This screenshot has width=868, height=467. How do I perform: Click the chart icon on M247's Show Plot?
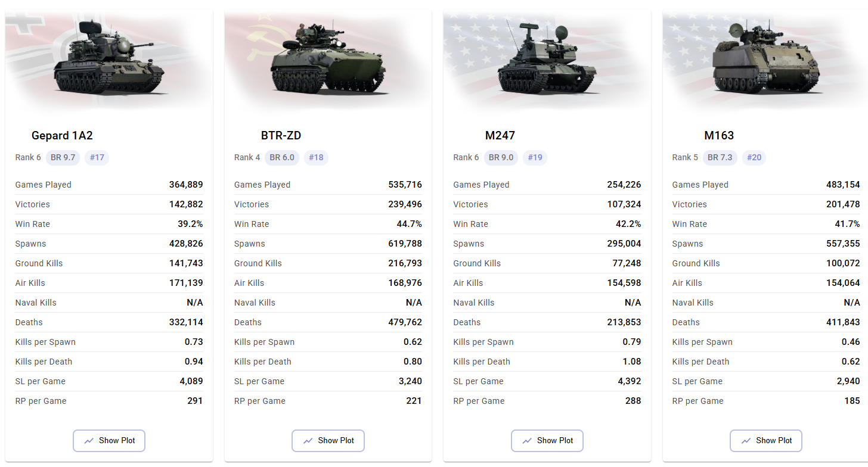click(528, 441)
